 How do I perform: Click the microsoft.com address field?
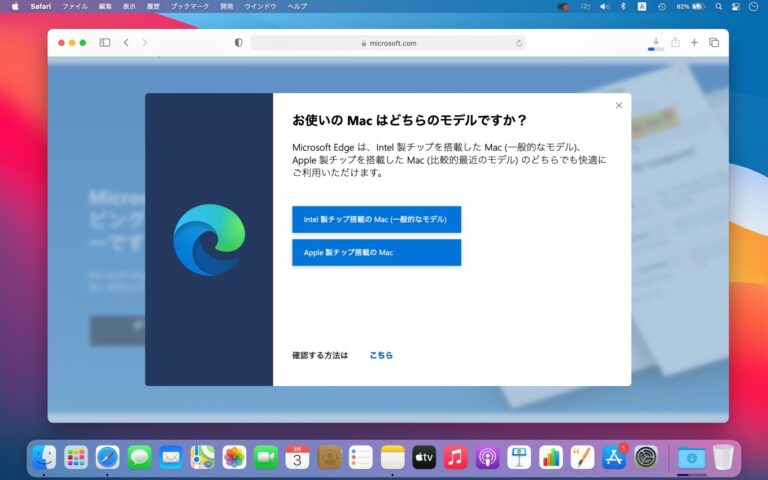[x=388, y=43]
